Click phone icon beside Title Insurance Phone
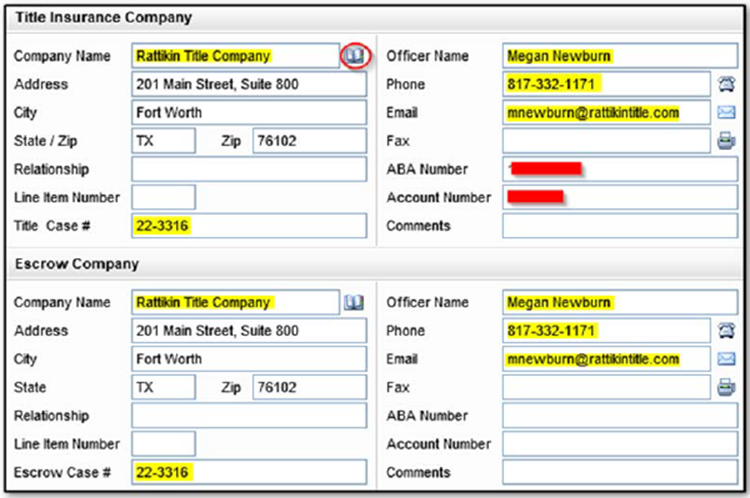 pyautogui.click(x=726, y=84)
